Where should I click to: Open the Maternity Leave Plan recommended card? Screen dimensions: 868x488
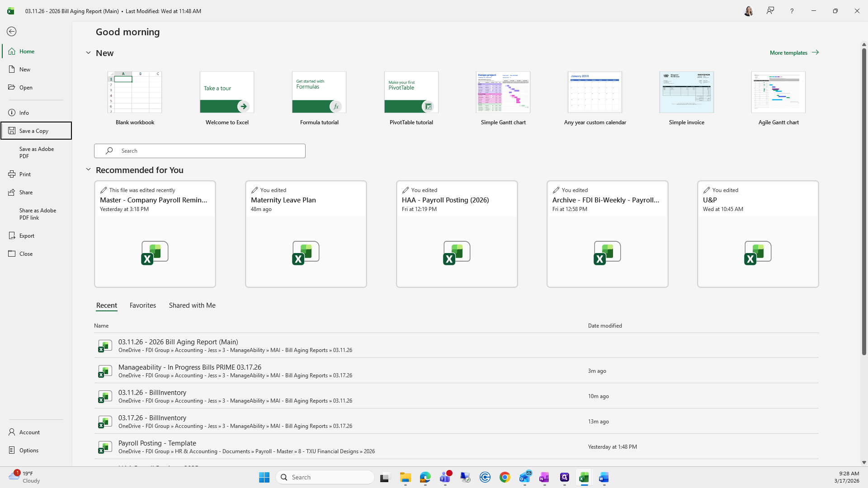306,234
